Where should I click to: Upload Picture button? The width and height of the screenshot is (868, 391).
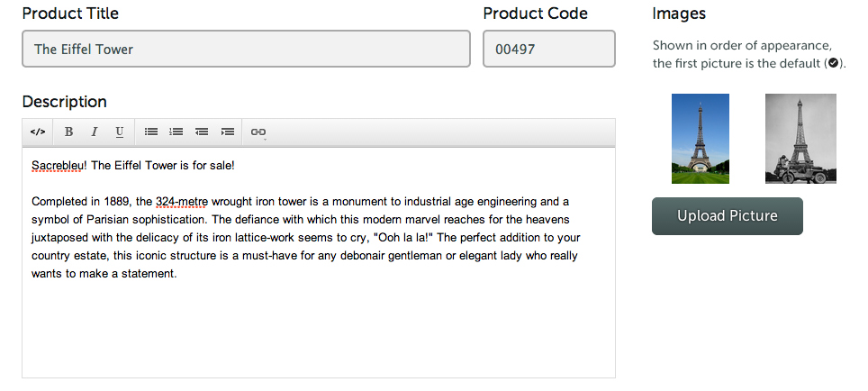pyautogui.click(x=728, y=216)
